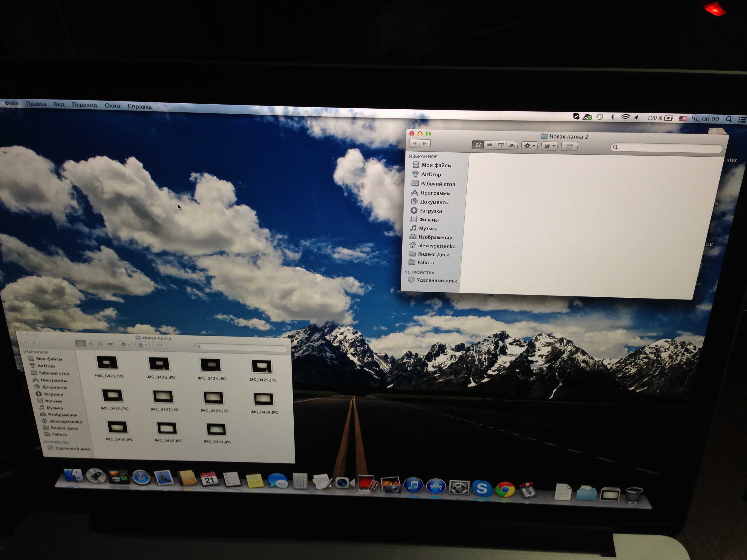Go forward in Новая папка 2 window
The image size is (747, 560).
425,144
